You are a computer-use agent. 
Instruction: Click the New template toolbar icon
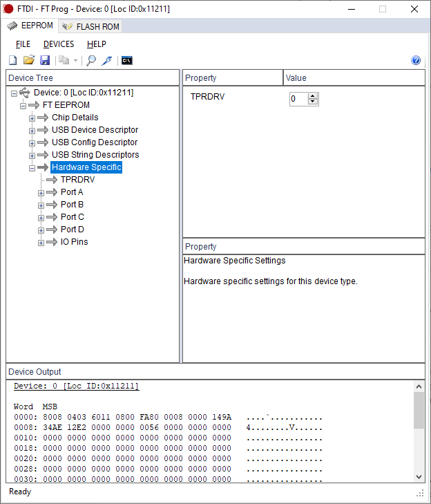(x=12, y=61)
